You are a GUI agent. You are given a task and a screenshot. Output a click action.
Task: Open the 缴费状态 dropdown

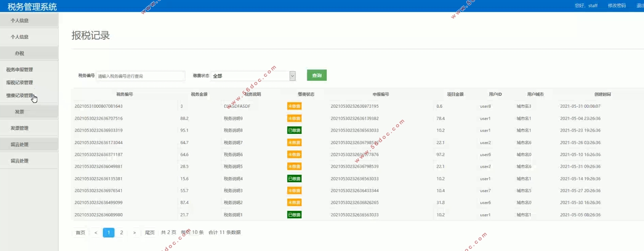pyautogui.click(x=253, y=76)
